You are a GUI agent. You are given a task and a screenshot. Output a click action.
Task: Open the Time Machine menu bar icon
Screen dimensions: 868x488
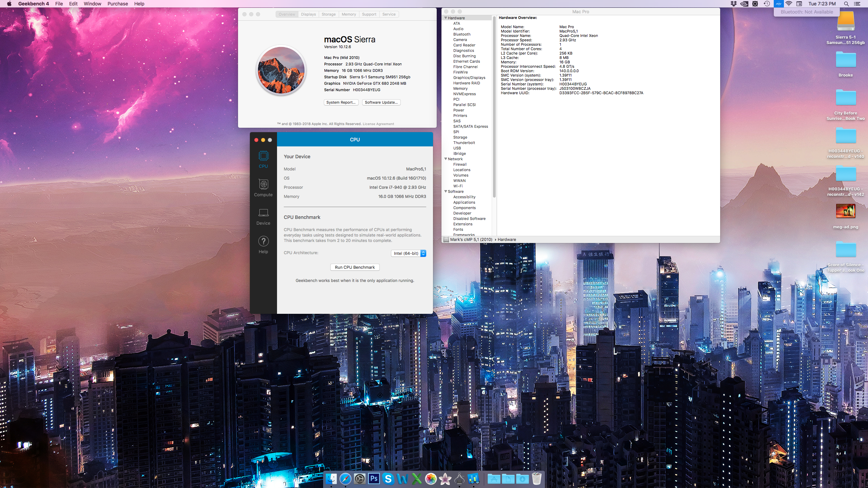click(x=767, y=4)
